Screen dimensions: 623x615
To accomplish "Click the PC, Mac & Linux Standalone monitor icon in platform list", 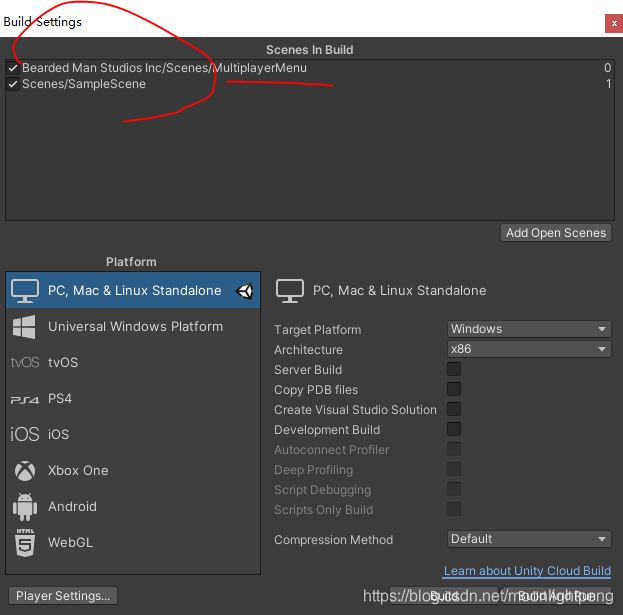I will 25,290.
